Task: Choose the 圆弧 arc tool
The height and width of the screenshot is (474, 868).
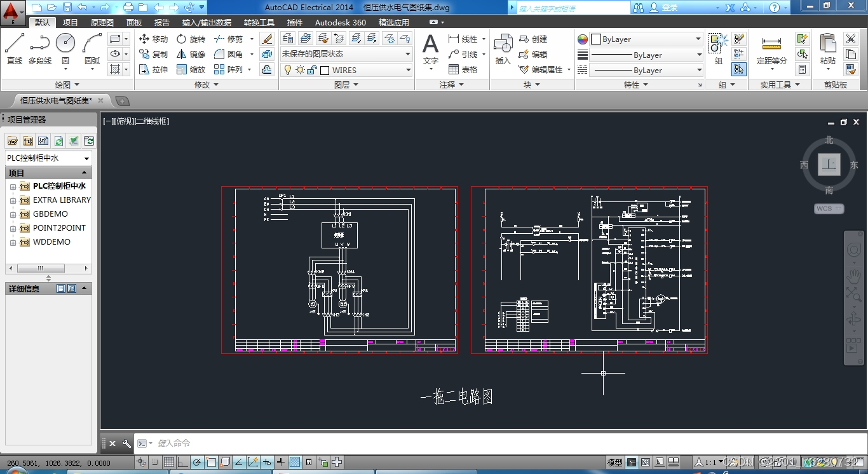Action: pyautogui.click(x=92, y=49)
